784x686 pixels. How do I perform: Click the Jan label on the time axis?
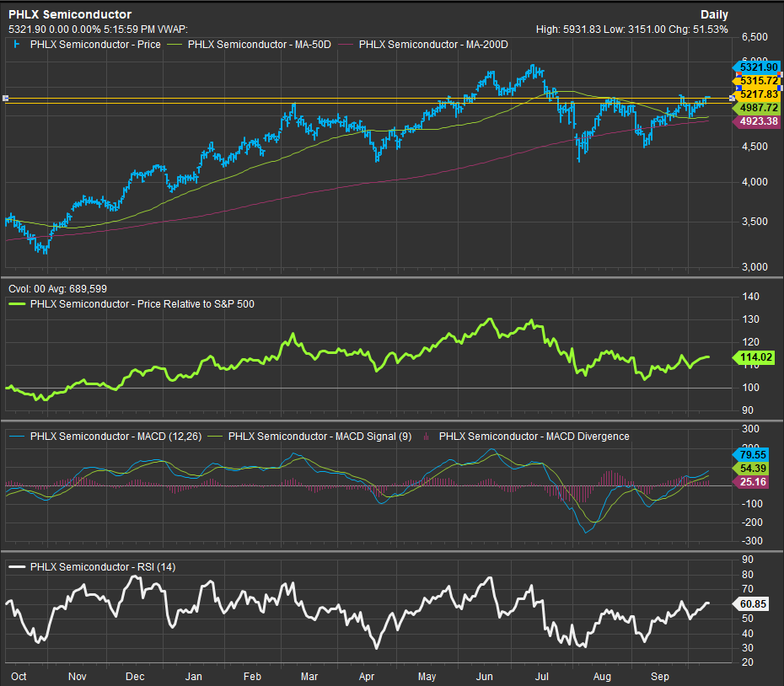[194, 677]
